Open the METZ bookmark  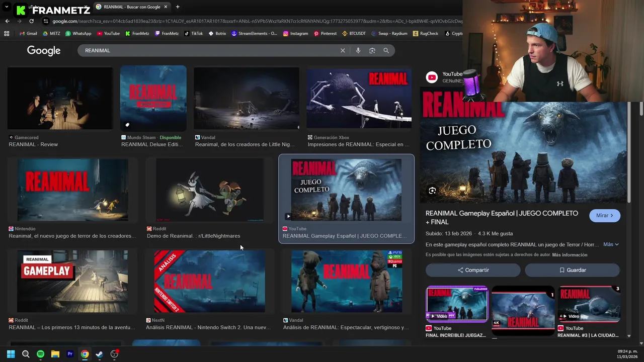pyautogui.click(x=51, y=34)
